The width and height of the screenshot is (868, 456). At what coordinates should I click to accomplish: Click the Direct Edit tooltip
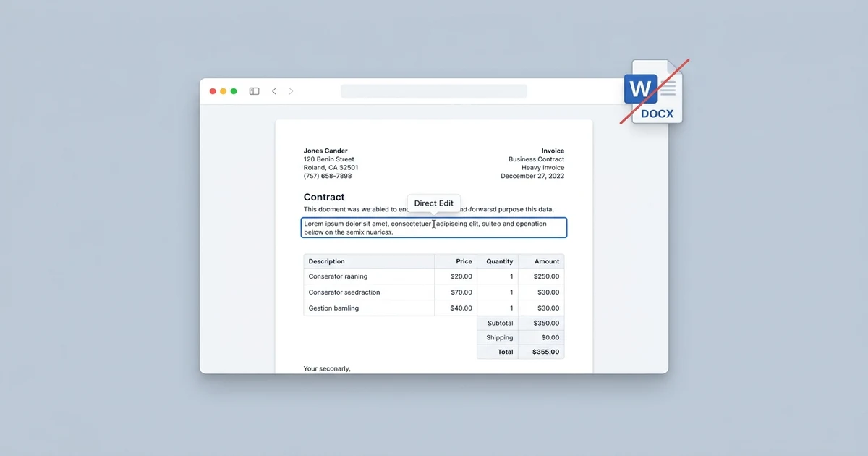point(434,203)
